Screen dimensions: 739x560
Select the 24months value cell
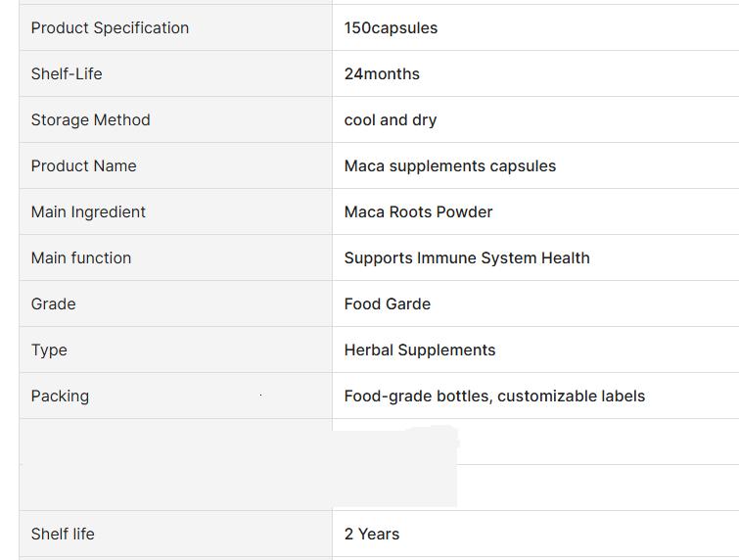click(382, 73)
